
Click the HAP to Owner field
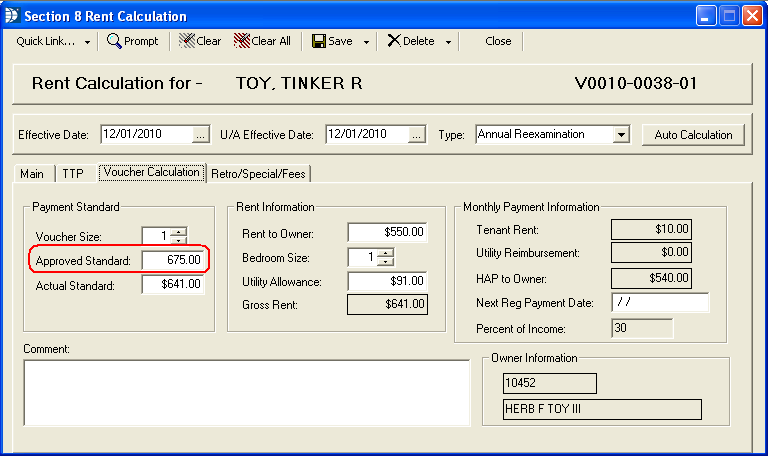coord(651,278)
